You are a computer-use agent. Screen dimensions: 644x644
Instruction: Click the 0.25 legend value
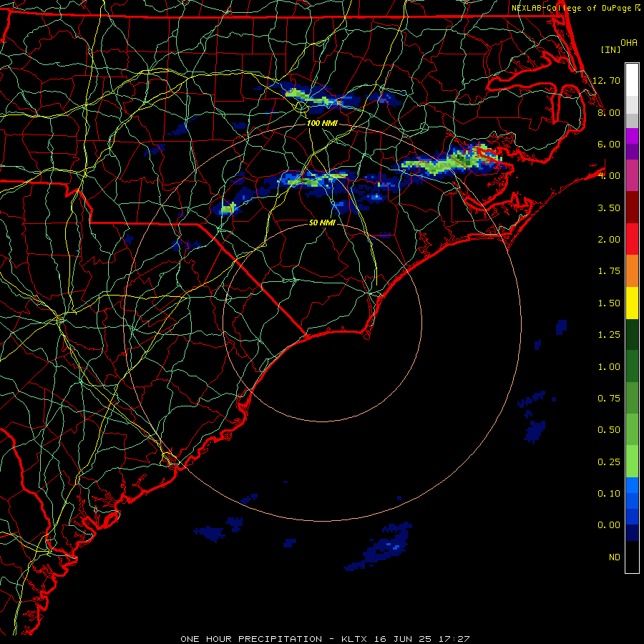[x=609, y=462]
